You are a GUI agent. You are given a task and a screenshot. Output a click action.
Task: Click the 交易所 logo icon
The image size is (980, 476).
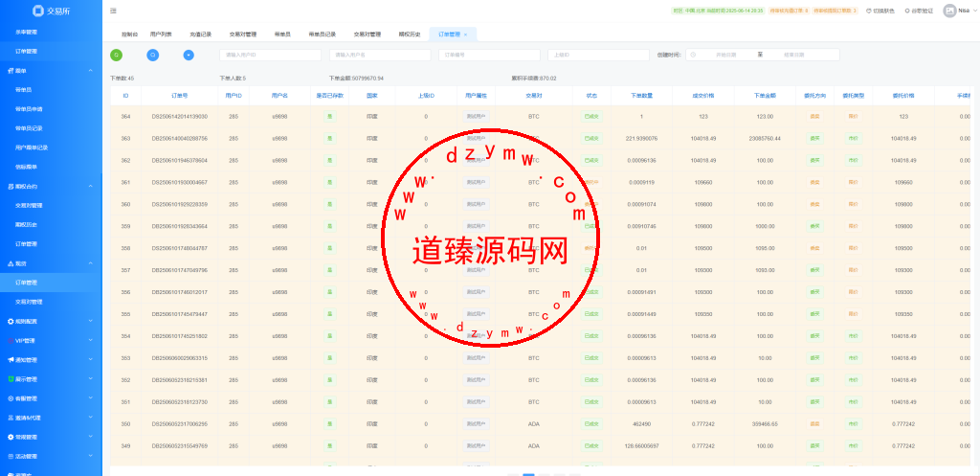pyautogui.click(x=38, y=11)
